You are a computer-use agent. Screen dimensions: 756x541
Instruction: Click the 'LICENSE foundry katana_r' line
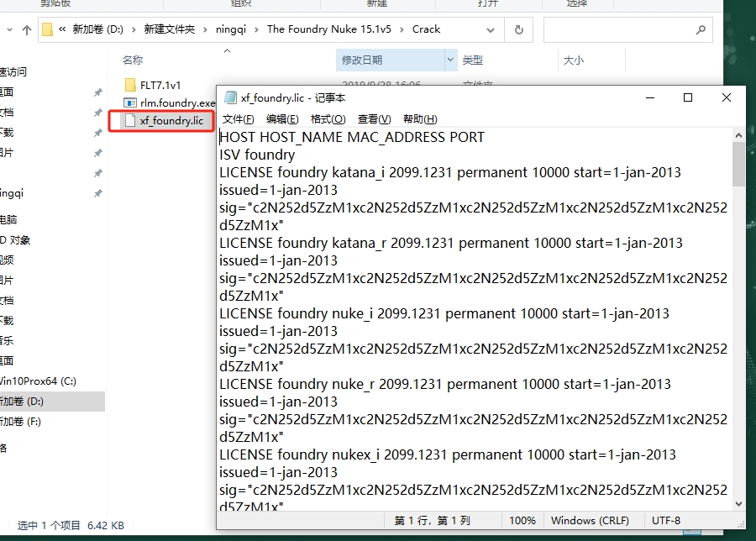click(x=451, y=243)
